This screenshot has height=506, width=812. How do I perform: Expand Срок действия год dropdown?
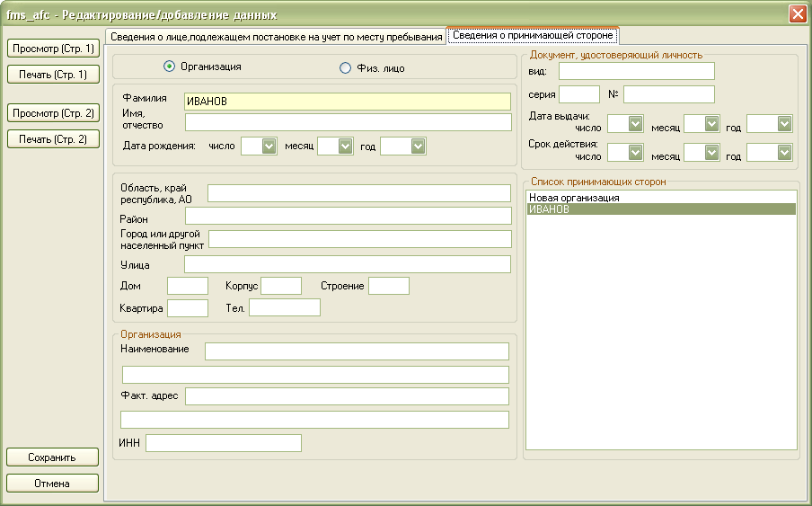click(784, 152)
